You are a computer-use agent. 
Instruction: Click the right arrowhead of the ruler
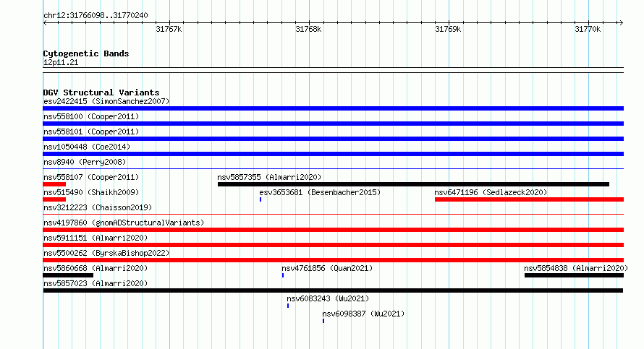click(621, 23)
